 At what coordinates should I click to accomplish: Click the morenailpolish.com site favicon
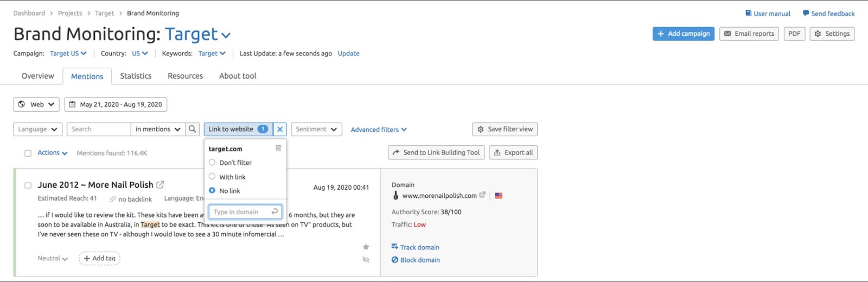click(x=395, y=195)
